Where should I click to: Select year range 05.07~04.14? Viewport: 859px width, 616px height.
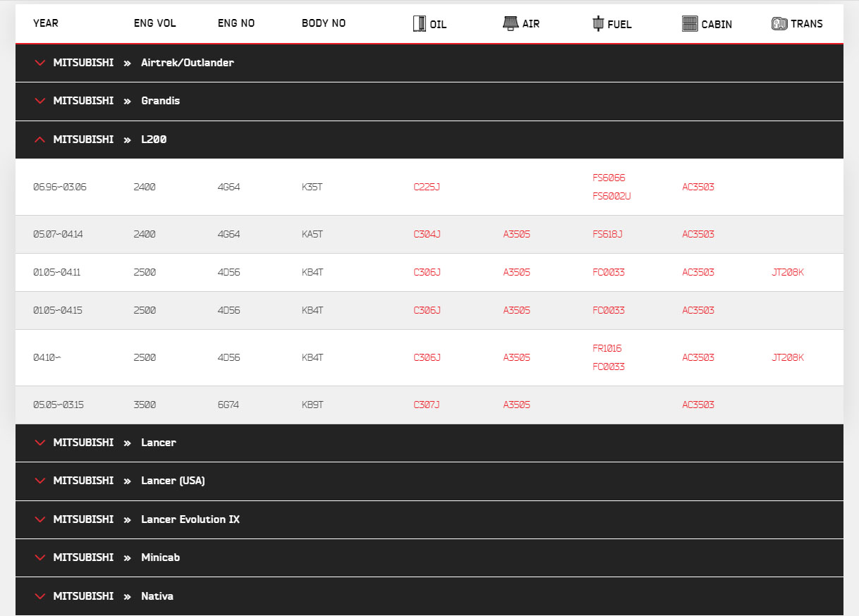[x=58, y=234]
